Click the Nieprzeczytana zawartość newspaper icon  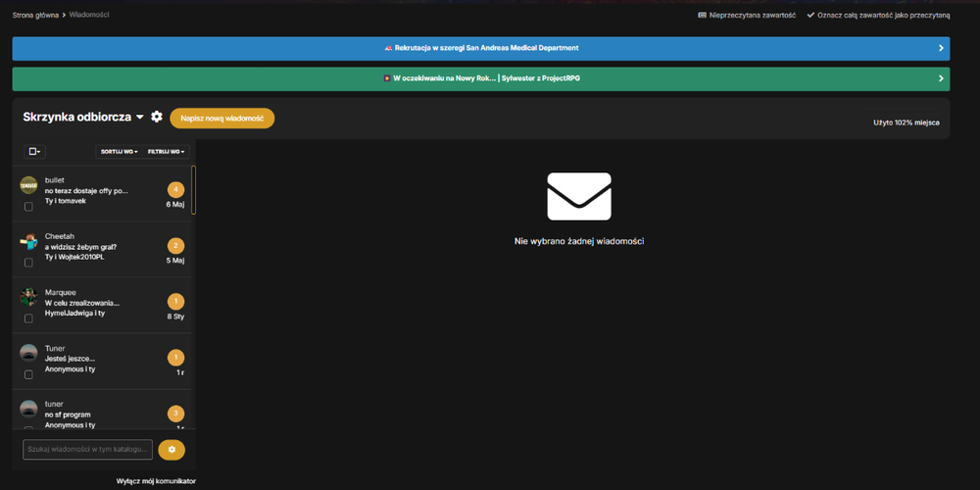[702, 15]
